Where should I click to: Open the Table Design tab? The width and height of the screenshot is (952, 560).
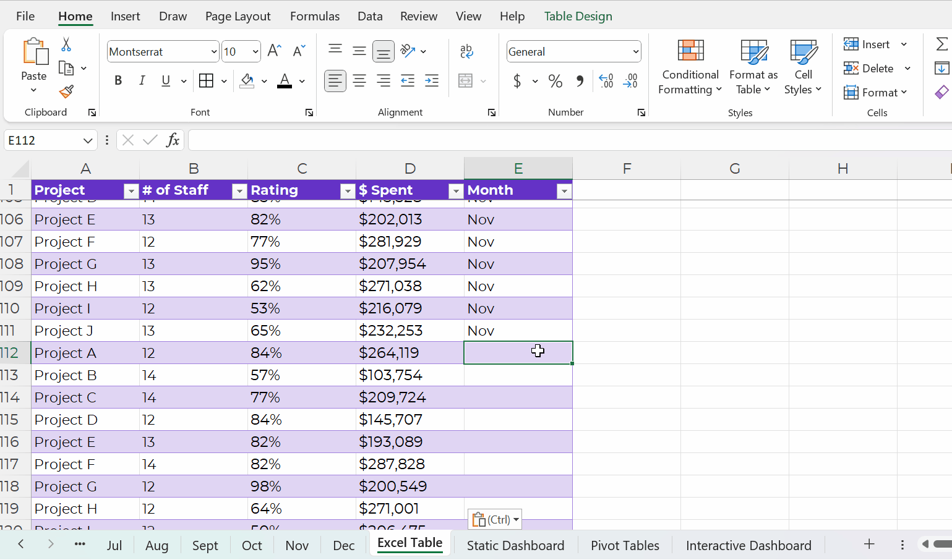click(x=578, y=16)
